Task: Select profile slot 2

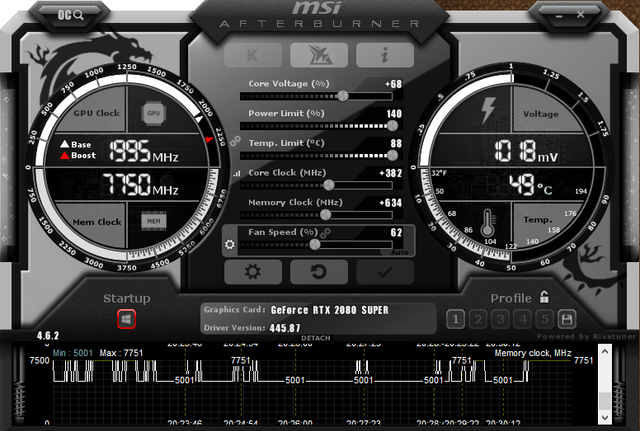Action: point(478,319)
